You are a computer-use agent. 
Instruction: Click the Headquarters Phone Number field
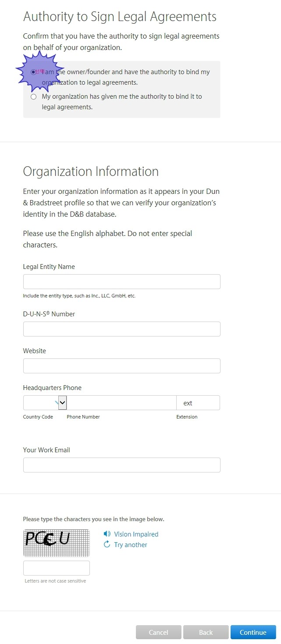pyautogui.click(x=121, y=403)
